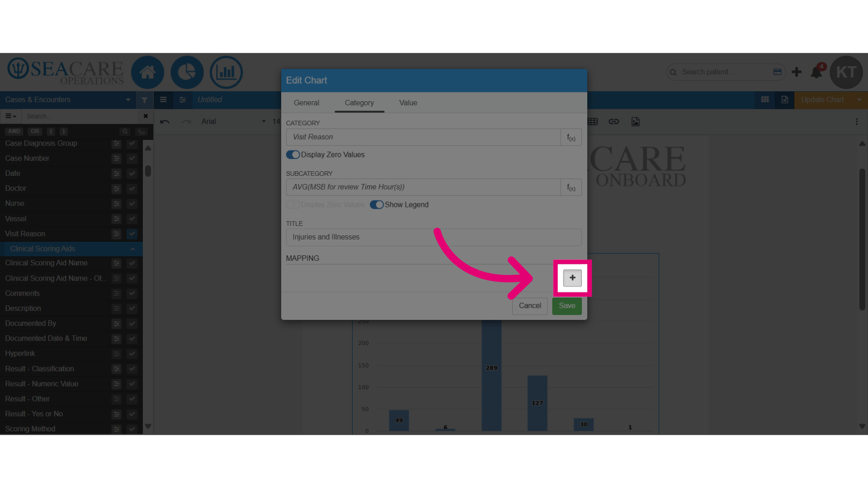The width and height of the screenshot is (868, 488).
Task: Switch to the General tab
Action: click(307, 103)
